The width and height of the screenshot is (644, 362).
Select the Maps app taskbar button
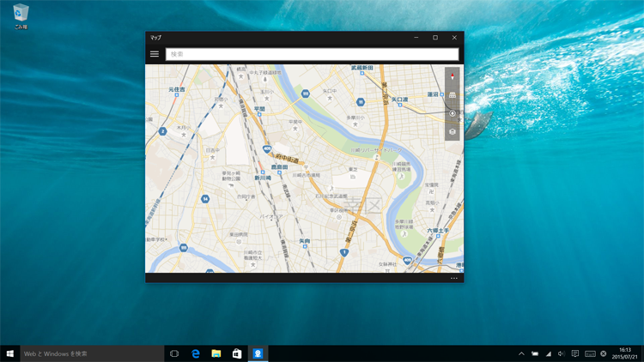tap(258, 353)
